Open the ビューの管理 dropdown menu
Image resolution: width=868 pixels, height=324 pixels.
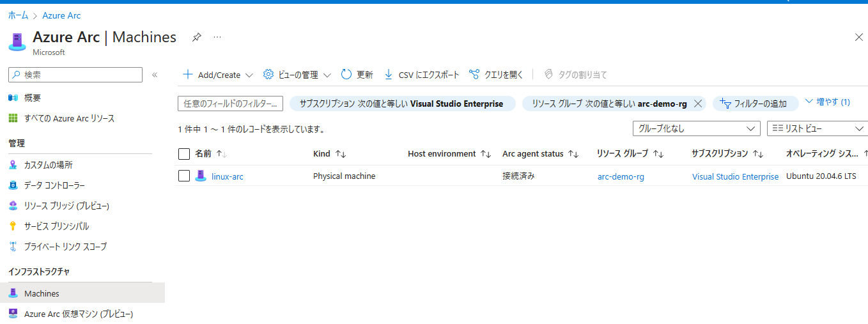pos(327,75)
